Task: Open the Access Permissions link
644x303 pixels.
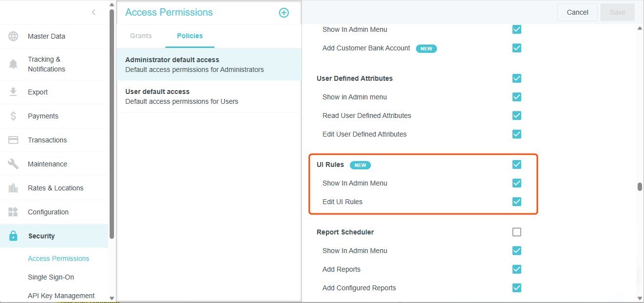Action: click(x=58, y=258)
